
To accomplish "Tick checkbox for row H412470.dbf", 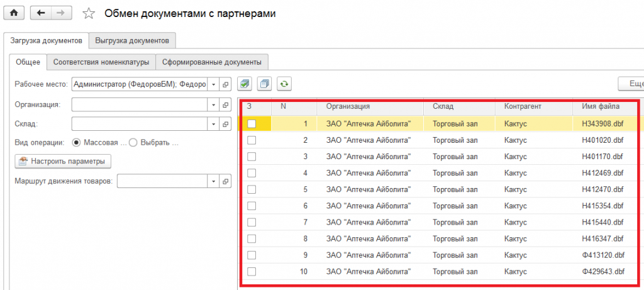I will point(252,189).
